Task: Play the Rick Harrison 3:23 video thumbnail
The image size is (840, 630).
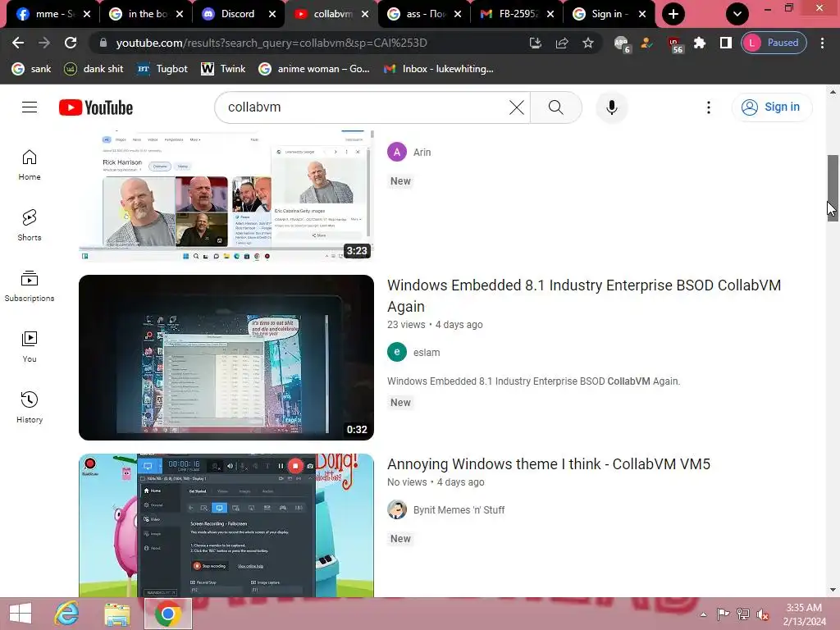Action: pos(226,195)
